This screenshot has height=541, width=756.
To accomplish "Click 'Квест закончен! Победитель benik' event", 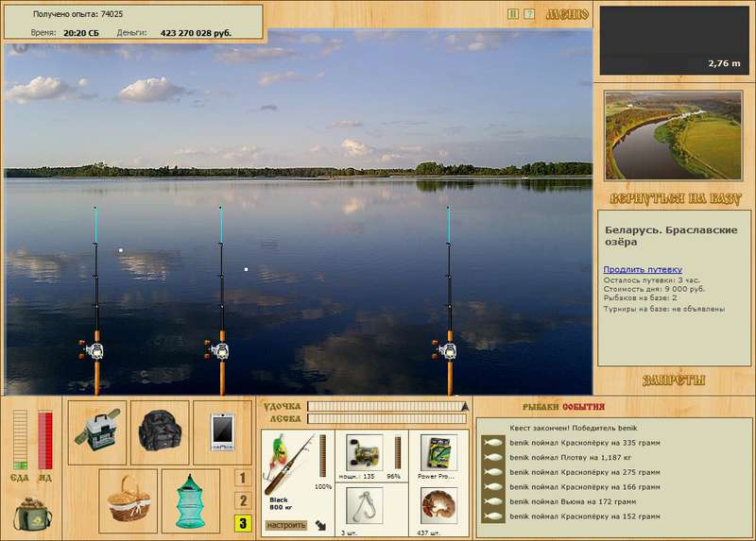I will 574,428.
